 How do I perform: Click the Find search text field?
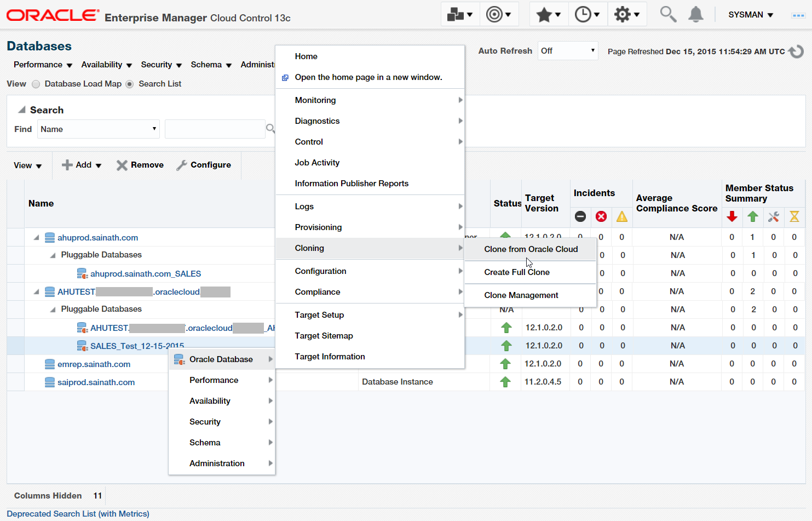click(x=215, y=129)
